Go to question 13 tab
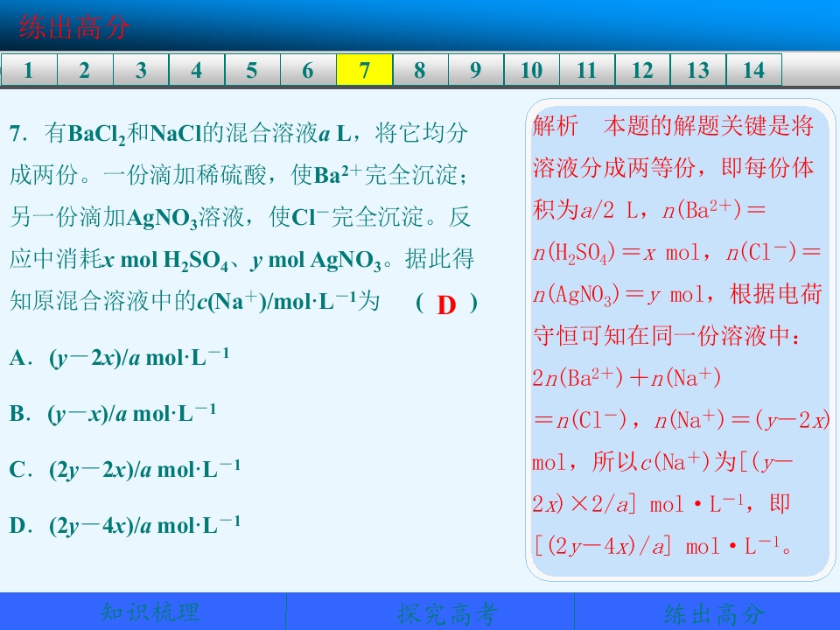Screen dimensions: 840x630 pyautogui.click(x=698, y=70)
